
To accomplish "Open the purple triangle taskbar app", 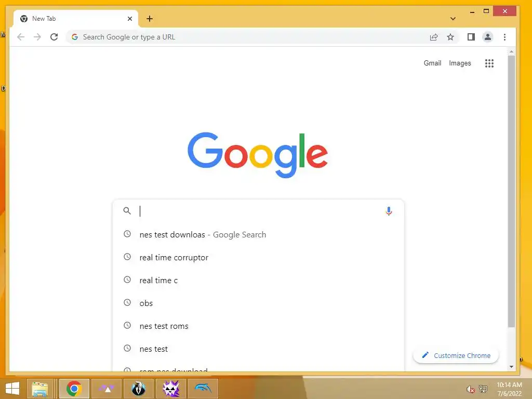I will [x=107, y=389].
